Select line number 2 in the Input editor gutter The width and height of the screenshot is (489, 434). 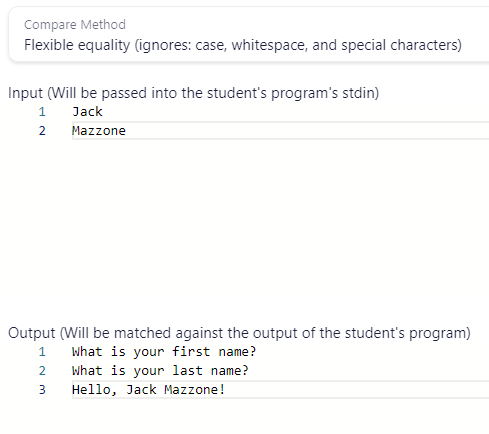point(42,131)
